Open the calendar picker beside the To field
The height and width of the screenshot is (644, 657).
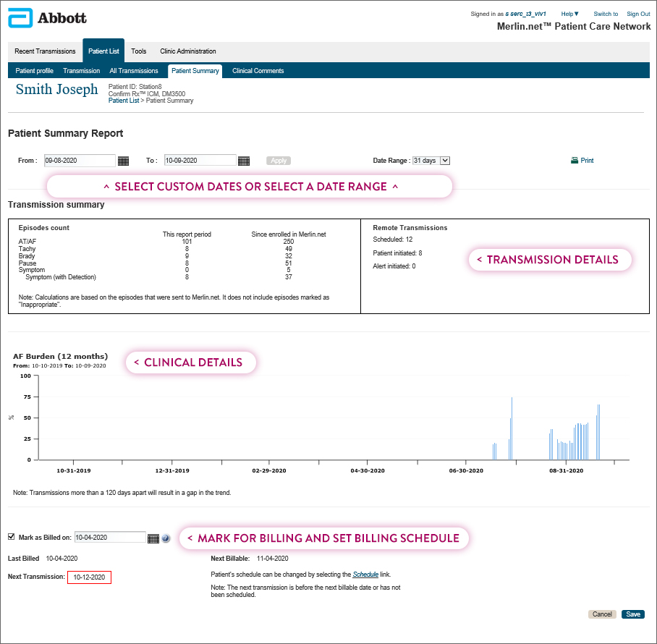[244, 160]
